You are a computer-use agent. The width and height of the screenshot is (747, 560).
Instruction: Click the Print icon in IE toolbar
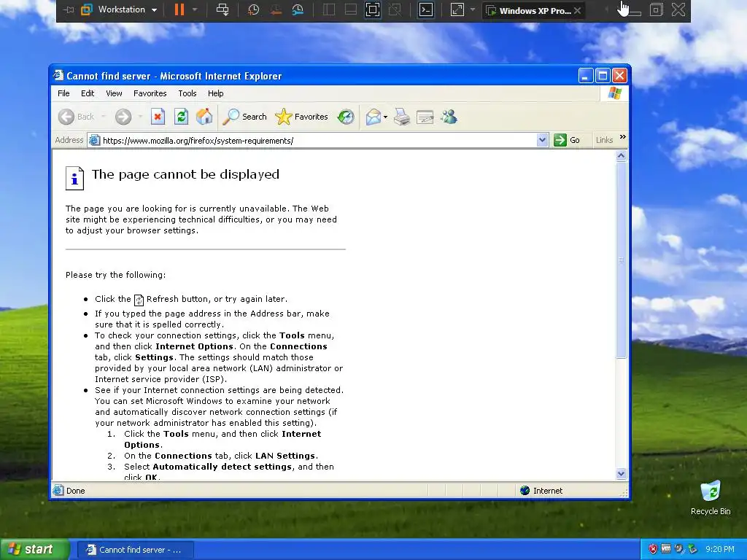tap(402, 117)
